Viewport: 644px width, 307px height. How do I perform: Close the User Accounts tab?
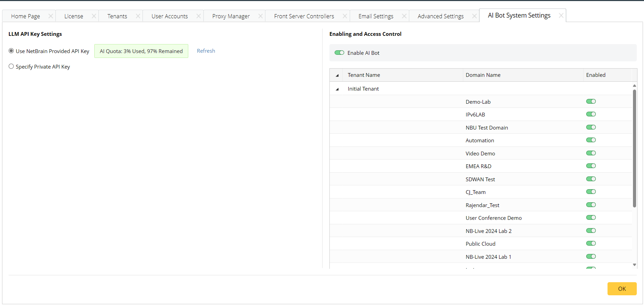pos(198,16)
